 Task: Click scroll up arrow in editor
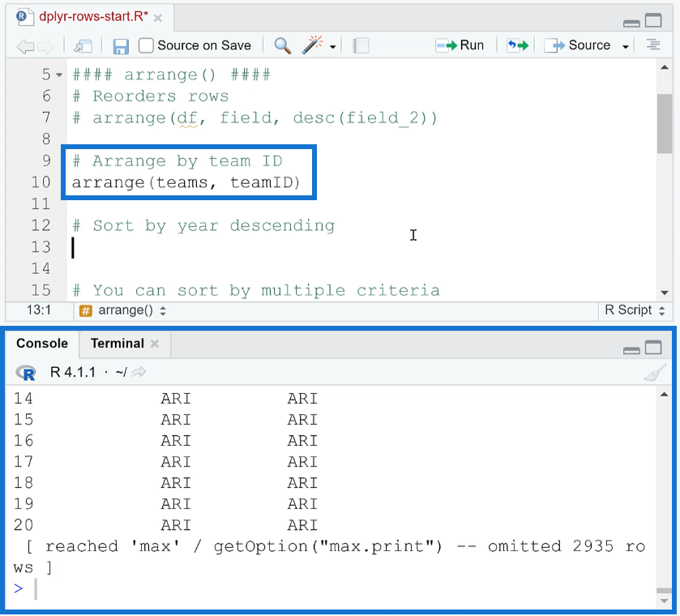(x=664, y=67)
